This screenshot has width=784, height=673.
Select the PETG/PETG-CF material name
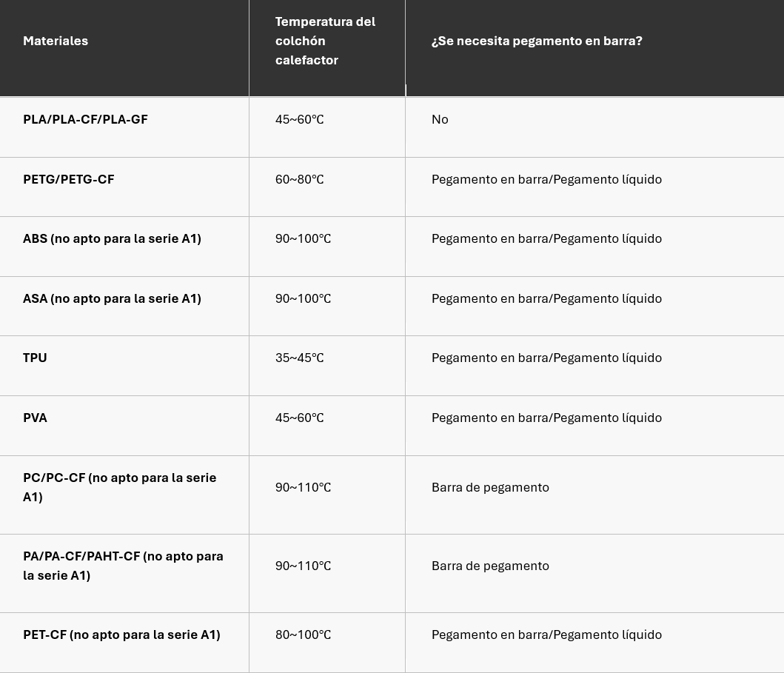69,179
